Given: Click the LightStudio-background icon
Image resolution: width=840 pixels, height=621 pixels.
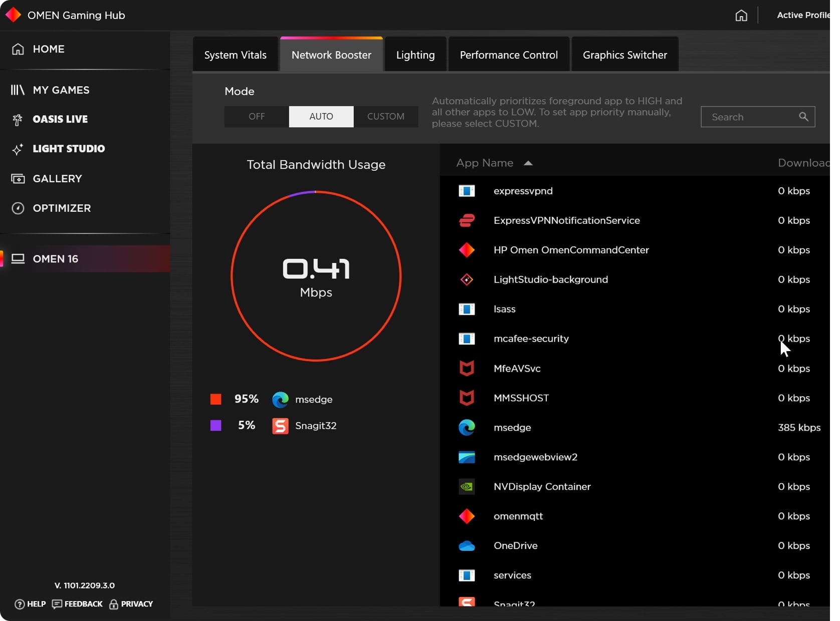Looking at the screenshot, I should (466, 279).
